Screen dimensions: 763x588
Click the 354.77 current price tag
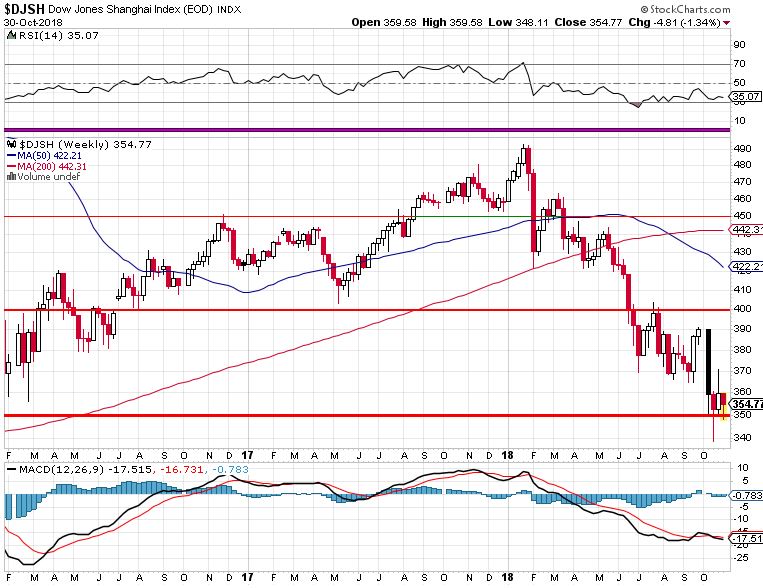click(x=747, y=403)
